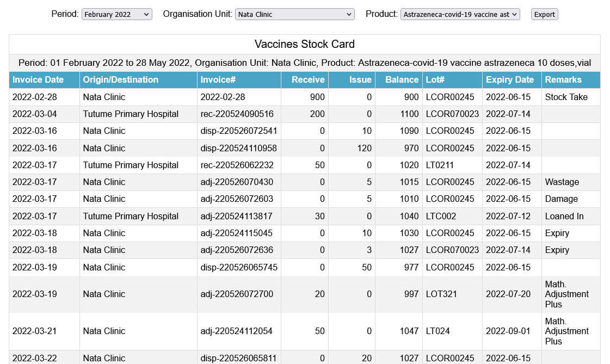Select invoice adj-220524112054

coord(236,331)
